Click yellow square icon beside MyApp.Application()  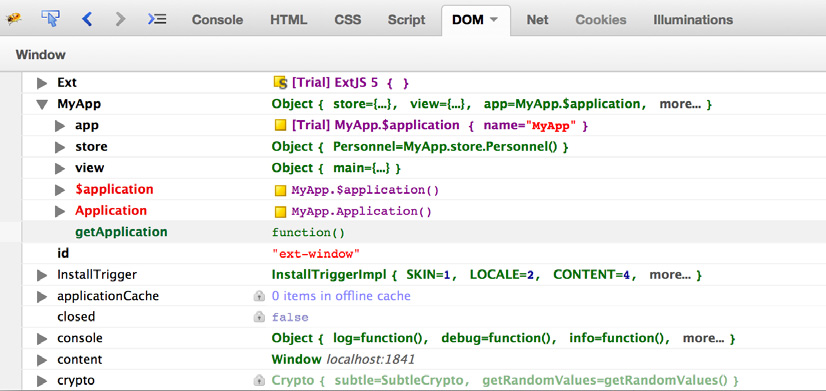coord(280,212)
